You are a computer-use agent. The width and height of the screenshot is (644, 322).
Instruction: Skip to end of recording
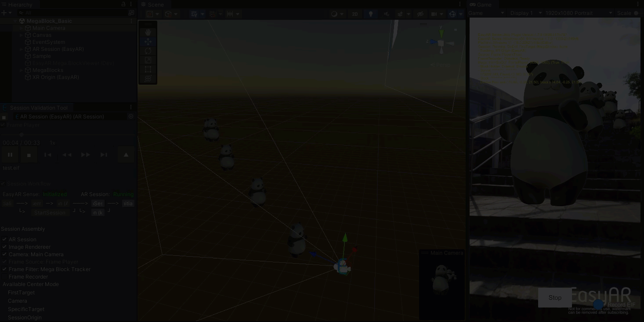point(104,155)
